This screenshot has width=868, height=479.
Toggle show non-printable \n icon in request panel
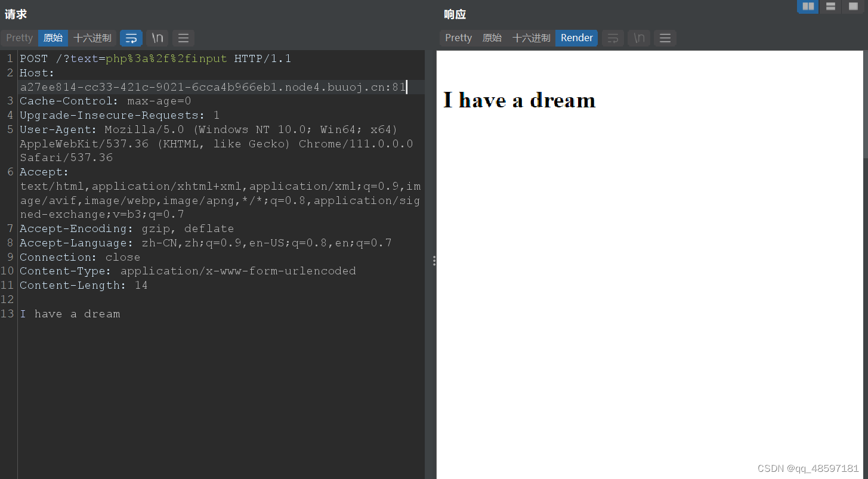point(157,38)
